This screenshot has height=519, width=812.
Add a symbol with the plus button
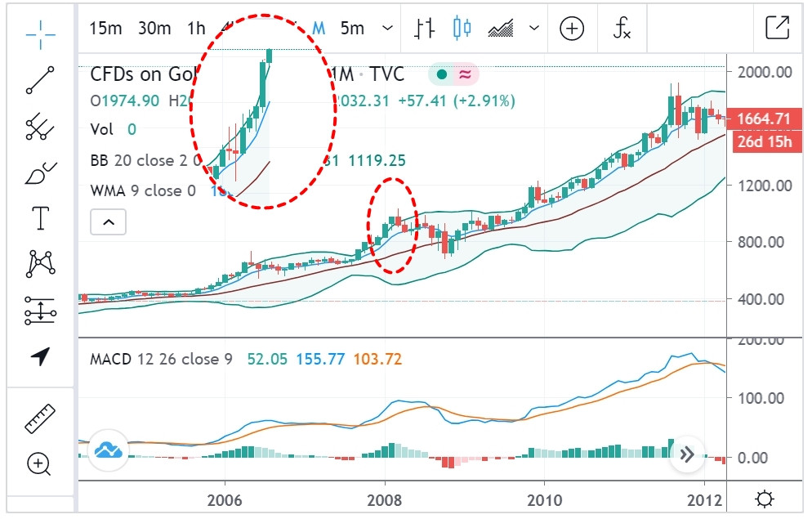click(x=572, y=29)
